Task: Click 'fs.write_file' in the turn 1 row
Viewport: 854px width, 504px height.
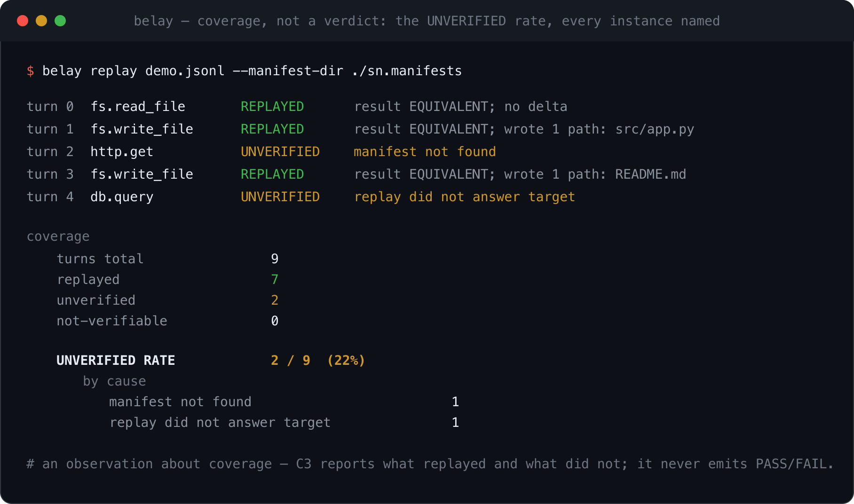Action: pos(142,129)
